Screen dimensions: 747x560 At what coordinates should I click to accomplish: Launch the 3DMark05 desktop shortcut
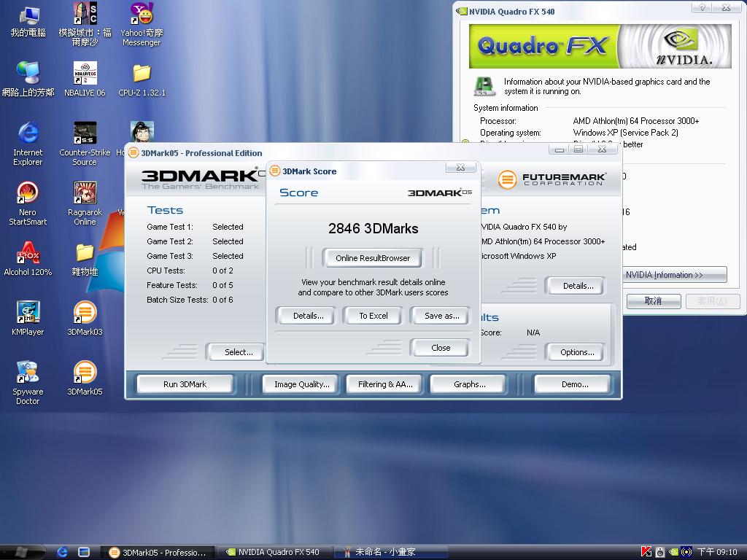pyautogui.click(x=85, y=378)
